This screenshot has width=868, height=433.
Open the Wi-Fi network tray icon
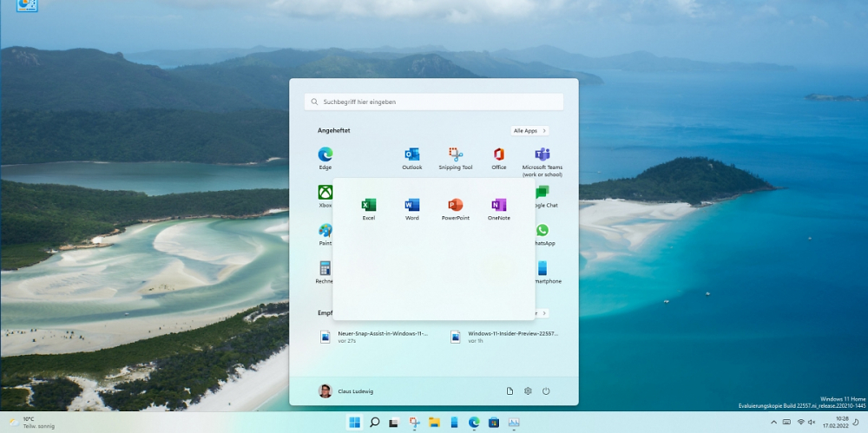(x=800, y=423)
